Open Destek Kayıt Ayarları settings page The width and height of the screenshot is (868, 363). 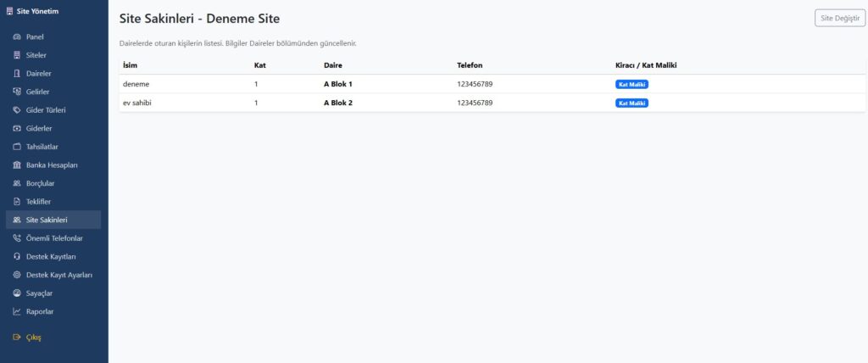58,275
